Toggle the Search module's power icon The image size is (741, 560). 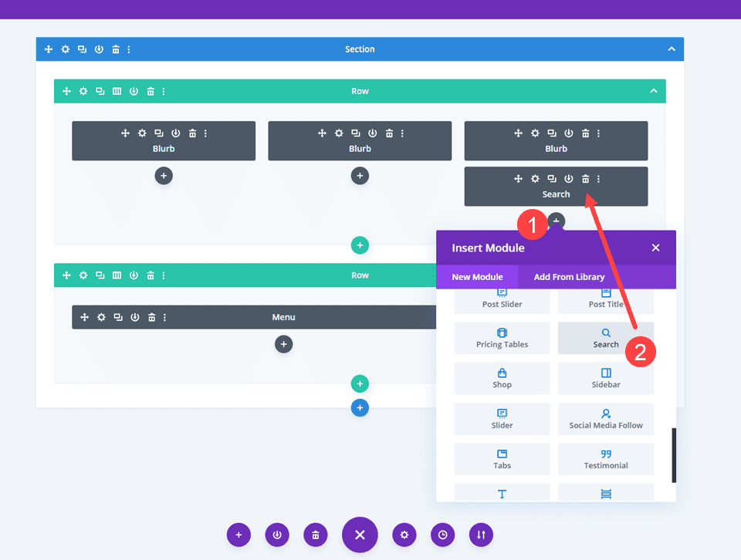tap(570, 178)
